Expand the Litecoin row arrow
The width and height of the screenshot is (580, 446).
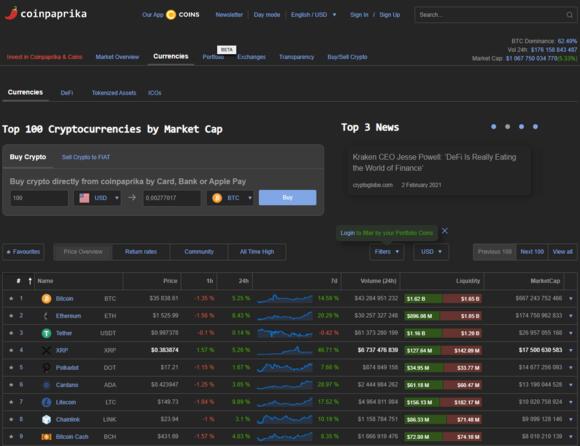571,402
